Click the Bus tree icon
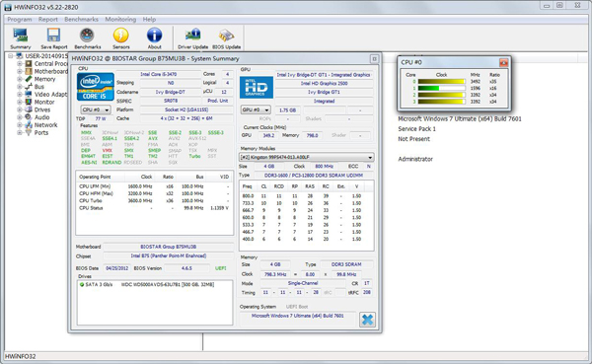Image resolution: width=592 pixels, height=364 pixels. pos(29,87)
